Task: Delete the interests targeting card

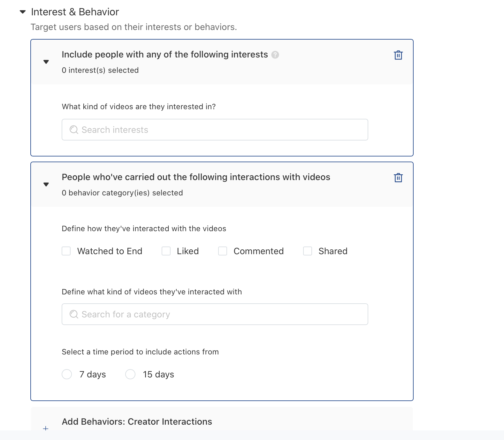Action: click(398, 55)
